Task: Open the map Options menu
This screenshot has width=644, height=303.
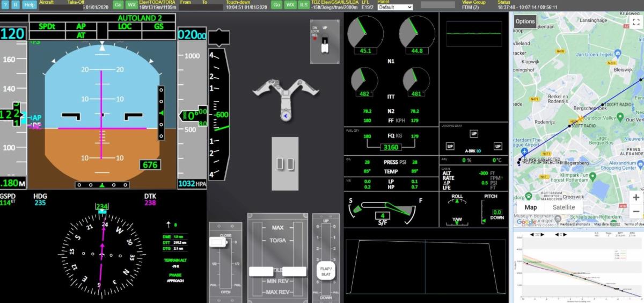Action: point(525,21)
